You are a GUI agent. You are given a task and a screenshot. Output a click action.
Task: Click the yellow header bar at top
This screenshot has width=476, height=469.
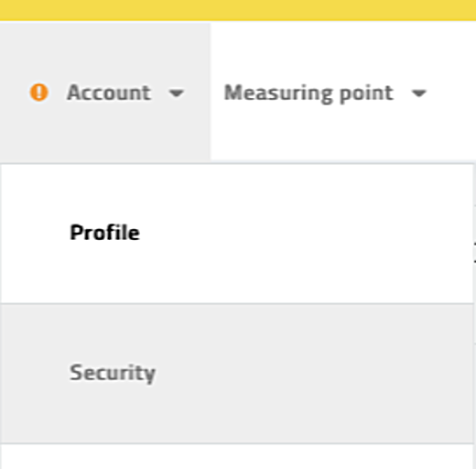click(238, 10)
